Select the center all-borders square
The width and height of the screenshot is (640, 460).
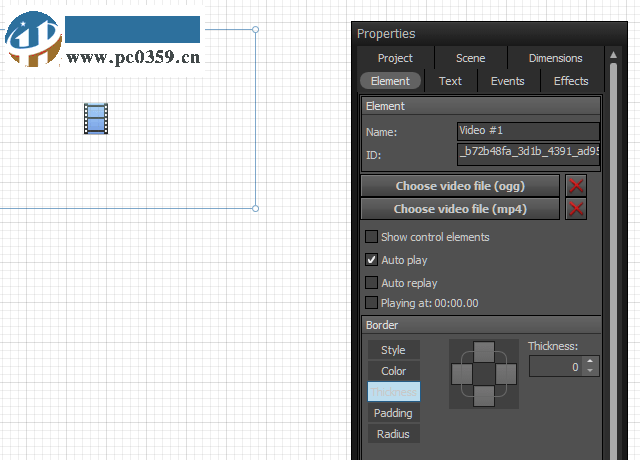[x=484, y=374]
